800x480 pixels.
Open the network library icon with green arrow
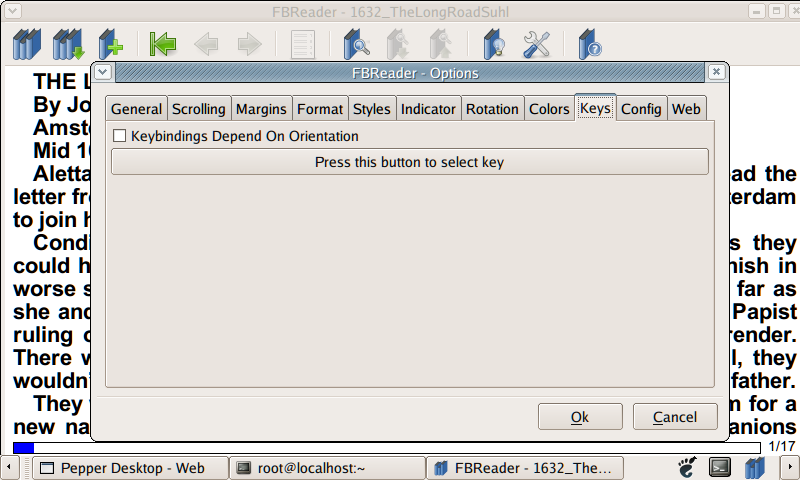pos(69,44)
